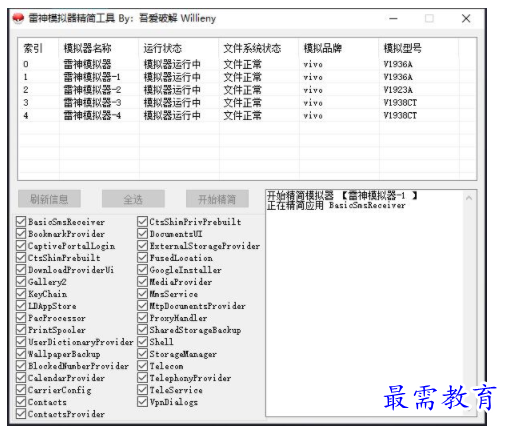Toggle ContactsProvider checkbox
Image resolution: width=505 pixels, height=429 pixels.
coord(21,414)
